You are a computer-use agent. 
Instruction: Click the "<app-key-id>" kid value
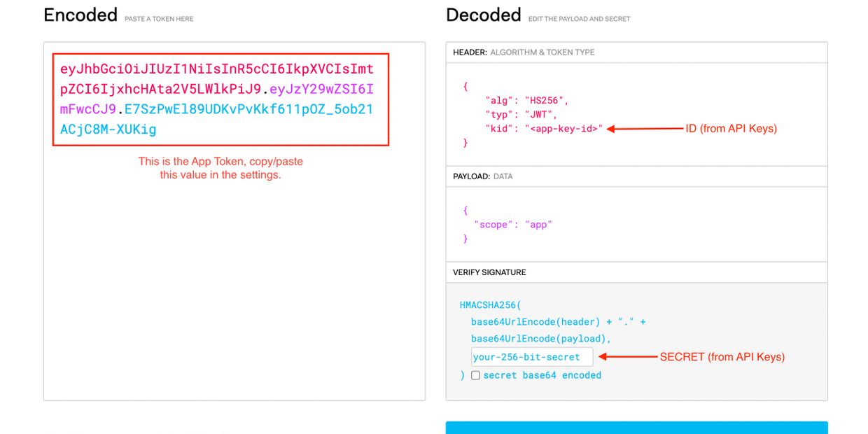click(x=563, y=129)
